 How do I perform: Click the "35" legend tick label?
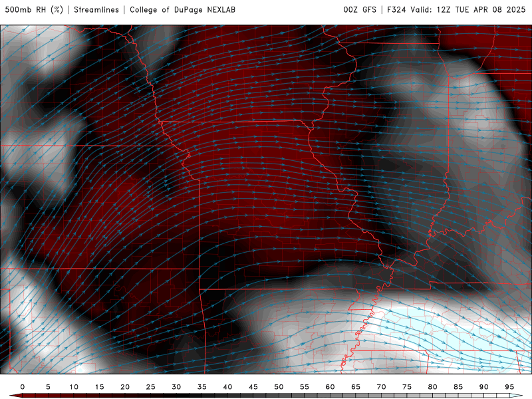pos(202,387)
